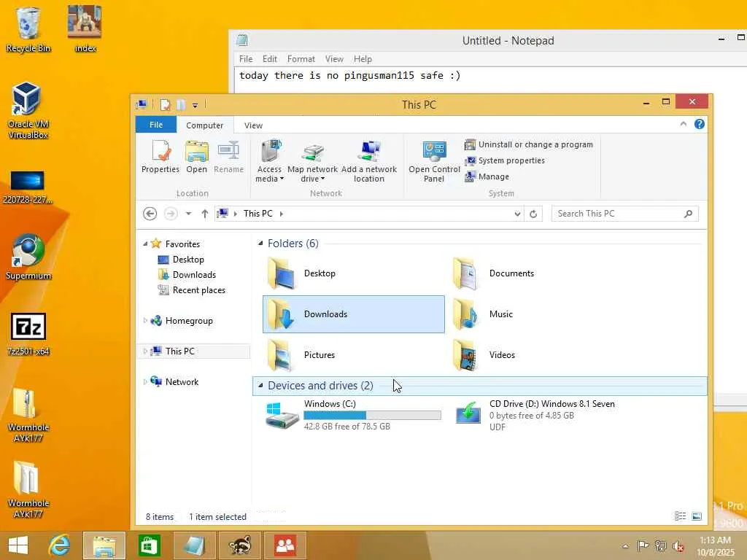Open Quick Access Toolbar customize dropdown
The height and width of the screenshot is (560, 747).
pos(196,105)
